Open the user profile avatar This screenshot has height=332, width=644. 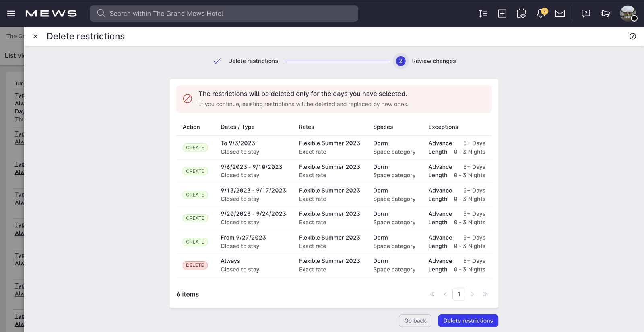[x=627, y=14]
